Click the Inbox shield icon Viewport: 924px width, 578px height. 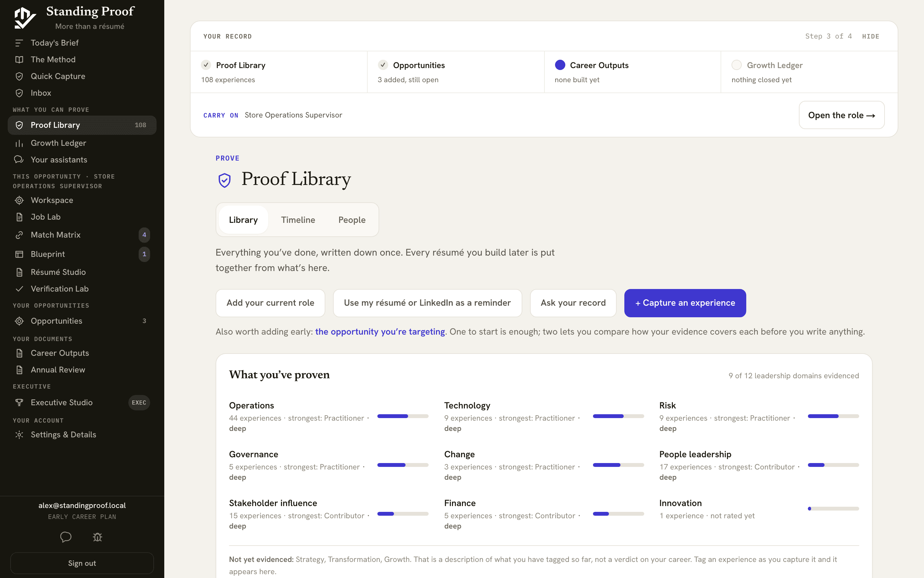coord(19,93)
